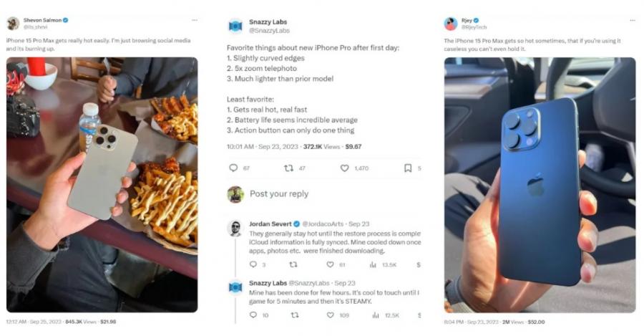644x336 pixels.
Task: Open more options on Shevon Salmon's tweet
Action: [194, 20]
